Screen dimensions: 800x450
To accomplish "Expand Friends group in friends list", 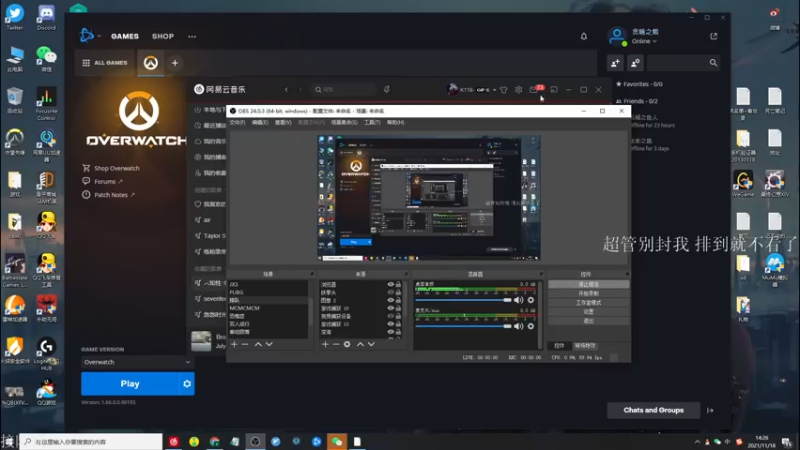I will 637,101.
